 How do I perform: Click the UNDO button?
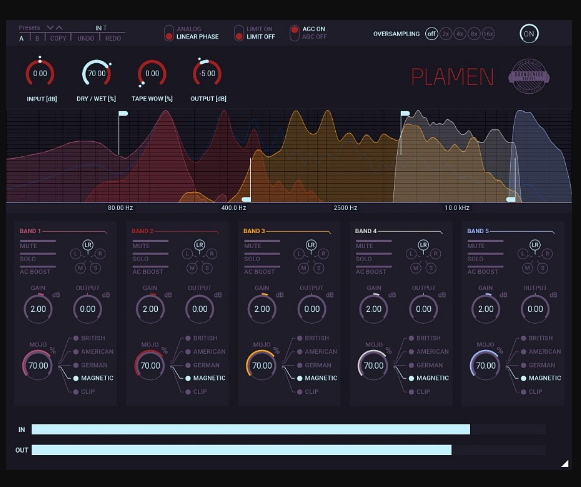86,38
